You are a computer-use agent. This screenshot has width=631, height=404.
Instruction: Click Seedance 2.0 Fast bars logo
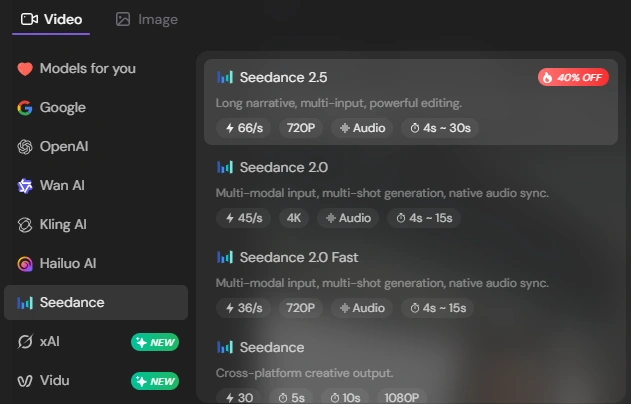pyautogui.click(x=225, y=258)
